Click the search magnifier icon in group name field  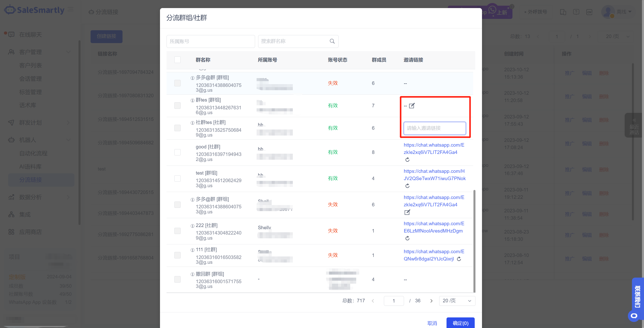(x=332, y=41)
